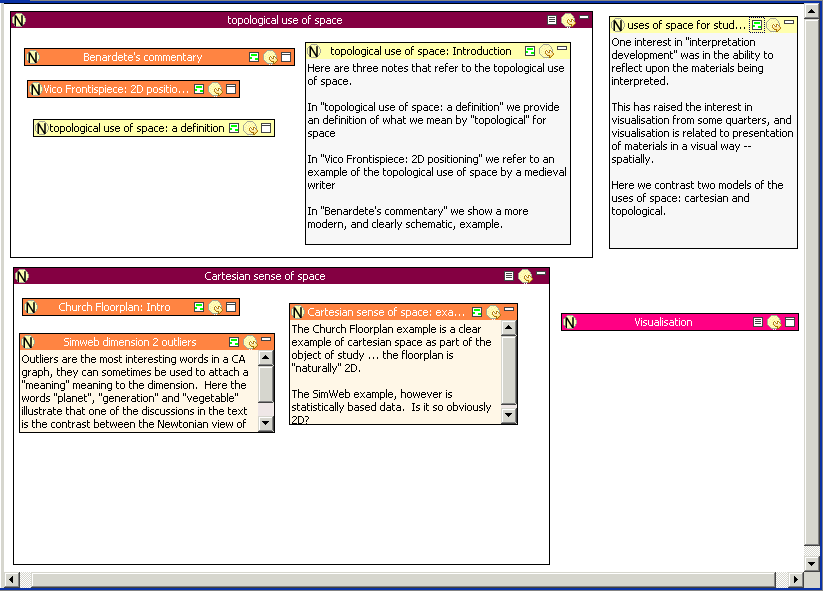Click octagon arrow icon on Benardete's commentary
Screen dimensions: 823x591
pos(270,57)
